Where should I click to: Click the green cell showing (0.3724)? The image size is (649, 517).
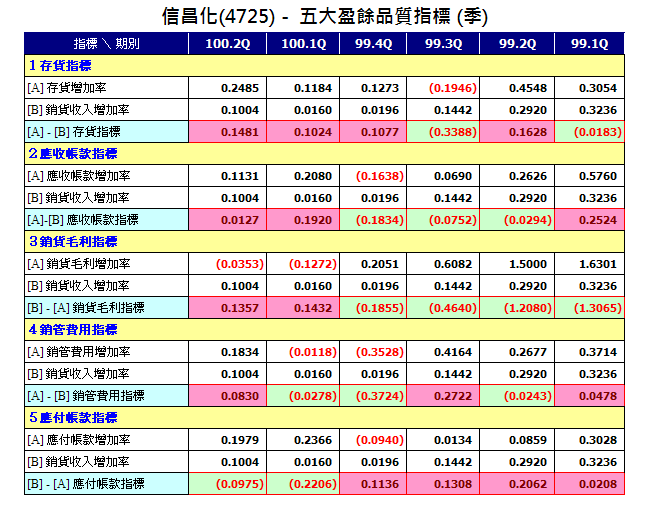click(373, 396)
